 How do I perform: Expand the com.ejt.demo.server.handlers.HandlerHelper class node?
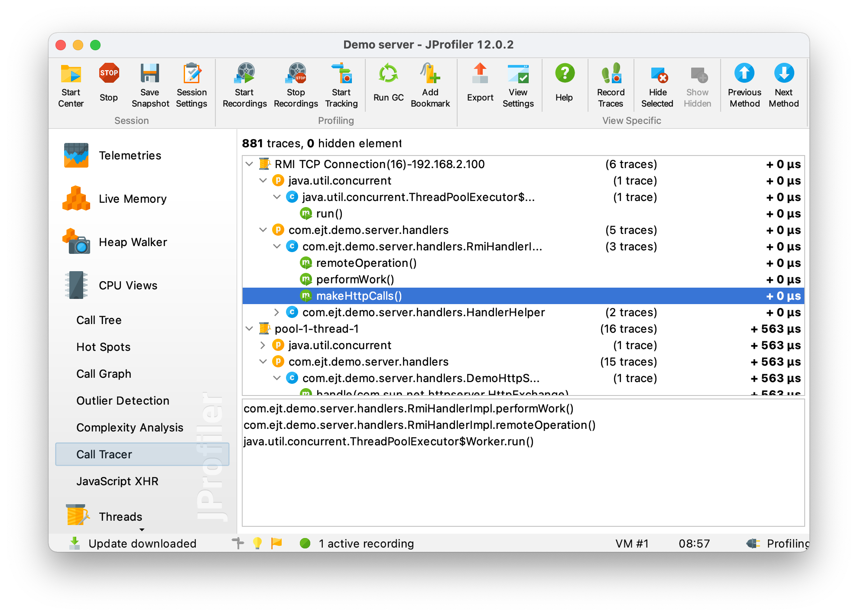277,312
